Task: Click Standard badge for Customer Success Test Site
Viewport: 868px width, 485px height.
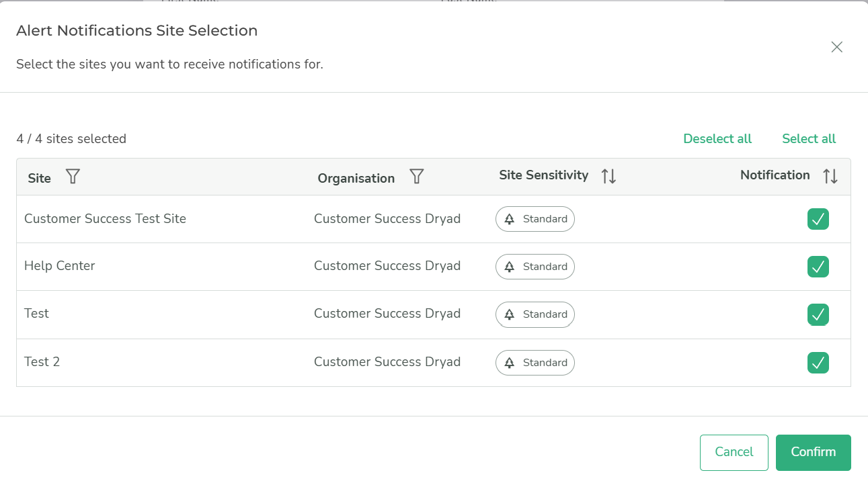Action: click(x=535, y=219)
